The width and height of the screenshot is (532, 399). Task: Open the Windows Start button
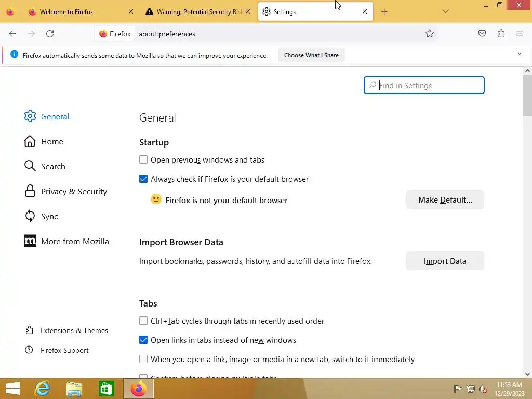13,389
